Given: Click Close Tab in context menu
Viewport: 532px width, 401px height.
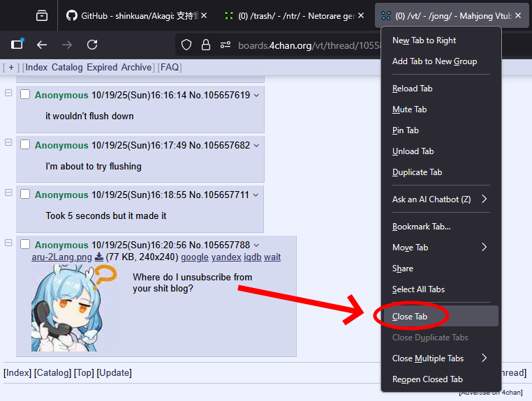Looking at the screenshot, I should 441,316.
